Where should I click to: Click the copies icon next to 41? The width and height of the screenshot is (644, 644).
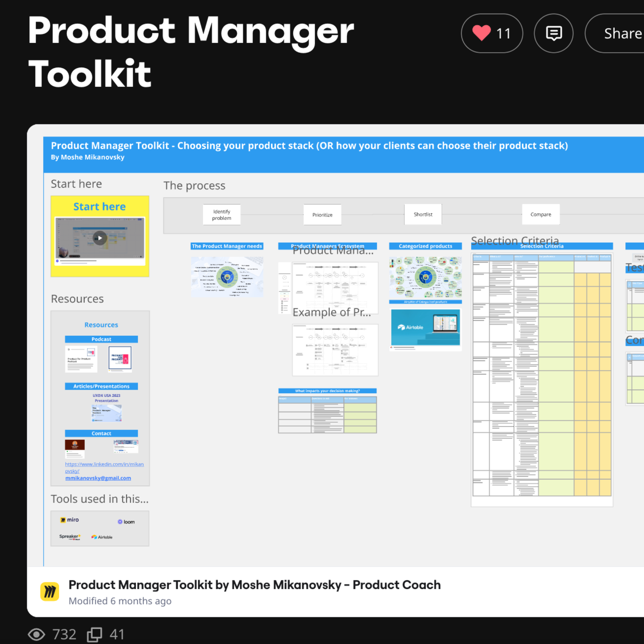tap(95, 634)
